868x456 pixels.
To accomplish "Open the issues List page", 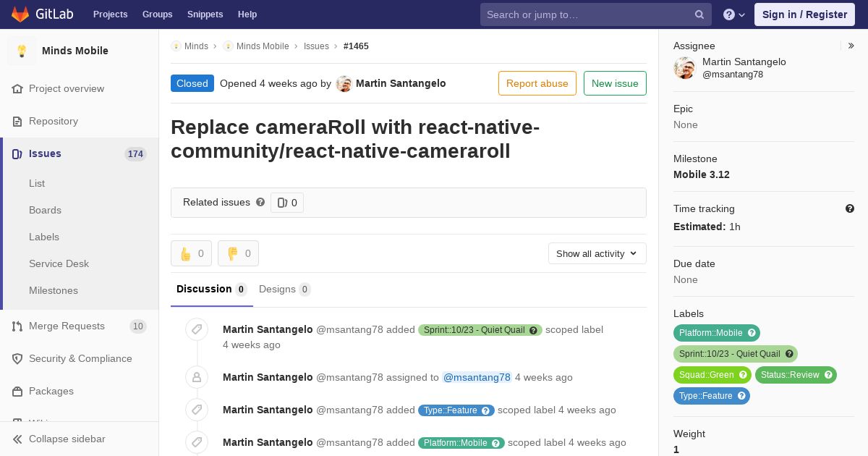I will click(37, 183).
